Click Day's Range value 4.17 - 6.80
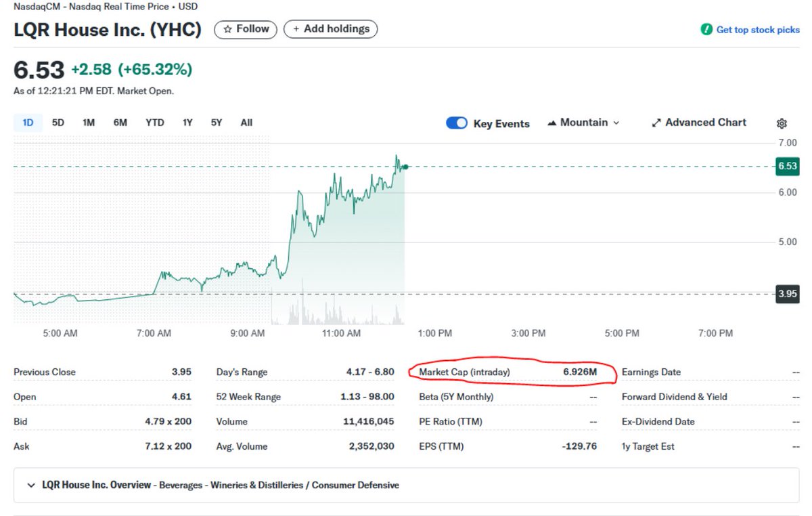Image resolution: width=812 pixels, height=516 pixels. tap(369, 372)
